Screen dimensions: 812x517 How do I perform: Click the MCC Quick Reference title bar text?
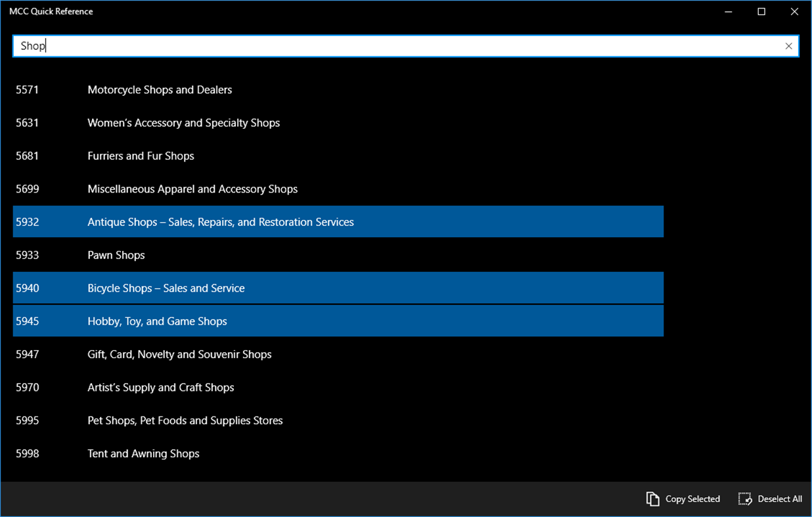coord(51,11)
